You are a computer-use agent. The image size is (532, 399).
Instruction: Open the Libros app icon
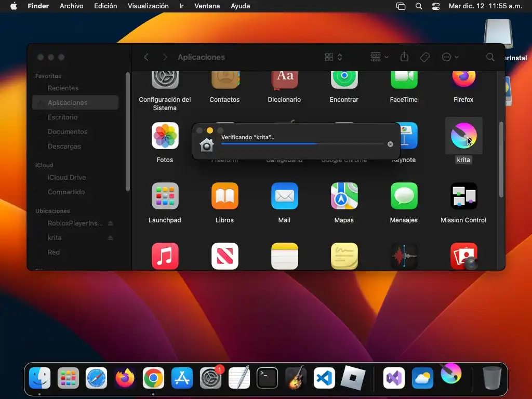[224, 196]
